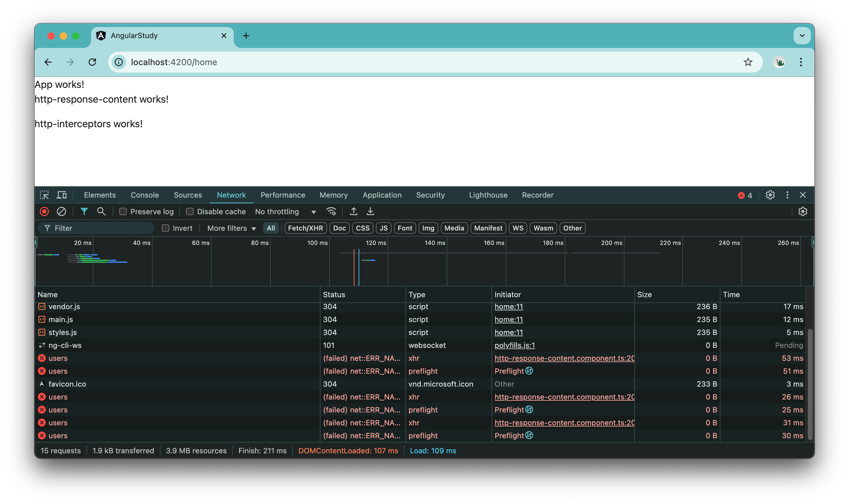Apply the Fetch/XHR filter
Image resolution: width=849 pixels, height=504 pixels.
pyautogui.click(x=305, y=228)
